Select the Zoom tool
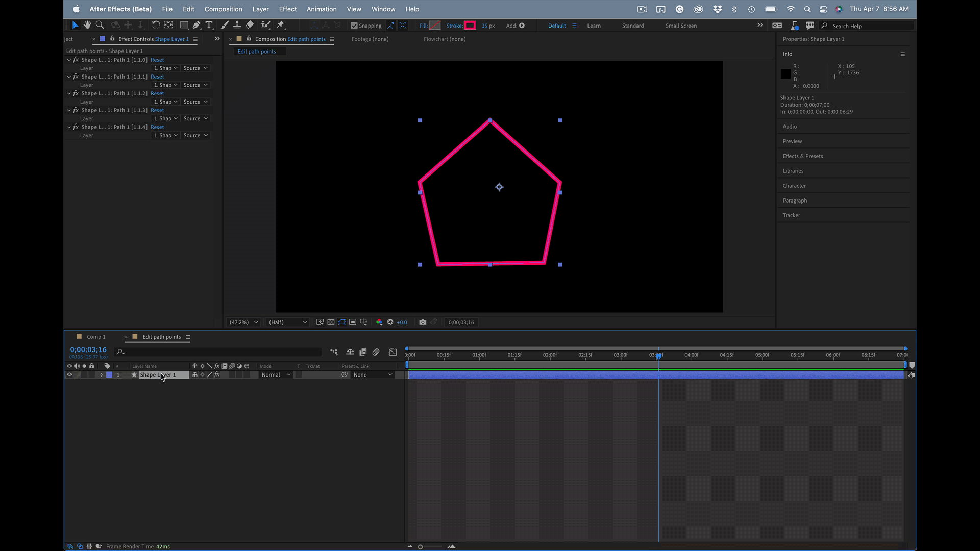The width and height of the screenshot is (980, 551). pos(100,25)
